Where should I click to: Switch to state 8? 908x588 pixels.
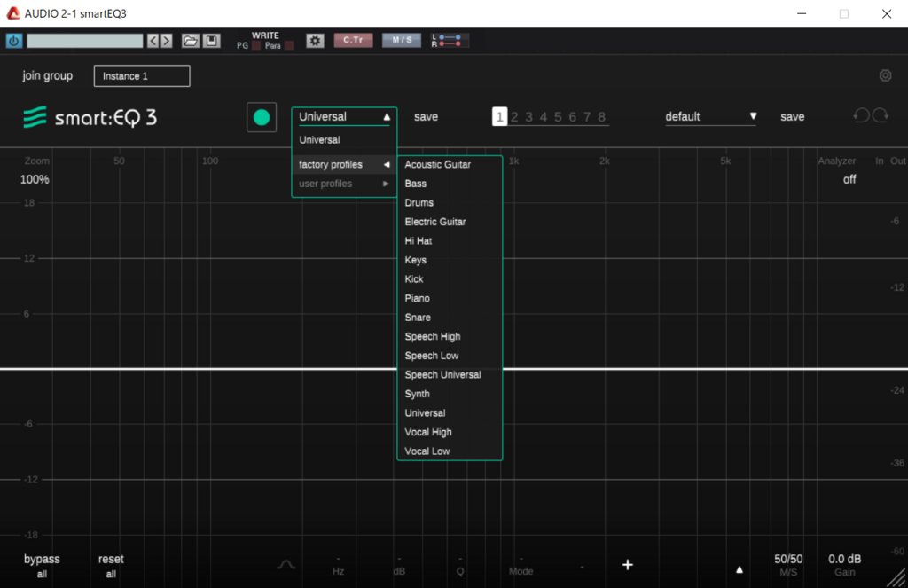click(602, 117)
